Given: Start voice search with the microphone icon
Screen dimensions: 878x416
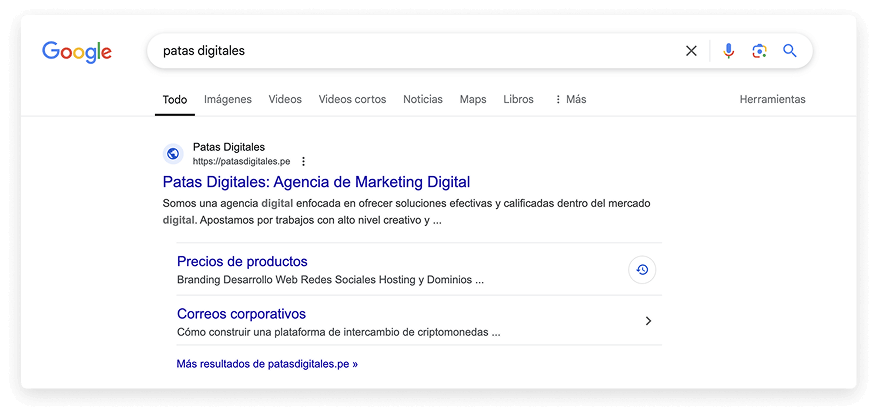Looking at the screenshot, I should click(x=728, y=51).
